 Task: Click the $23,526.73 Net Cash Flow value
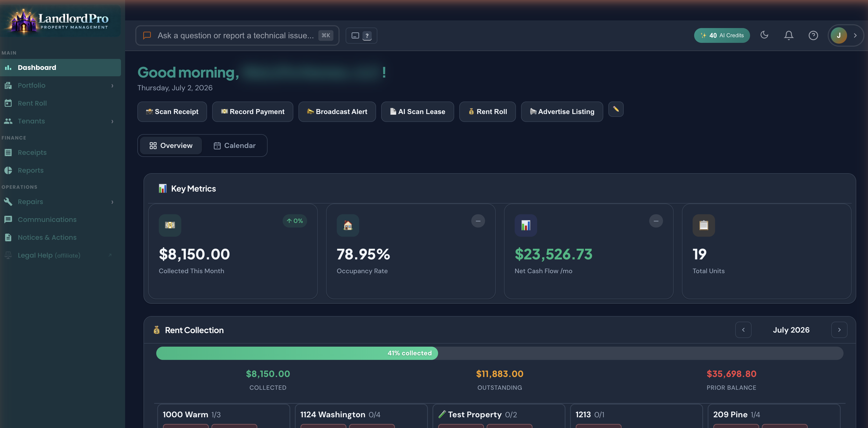pyautogui.click(x=553, y=254)
